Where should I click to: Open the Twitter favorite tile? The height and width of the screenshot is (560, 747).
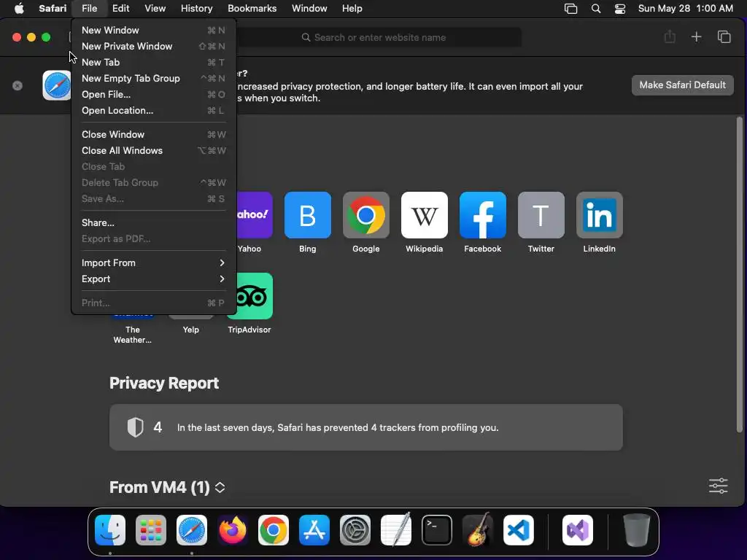(541, 215)
